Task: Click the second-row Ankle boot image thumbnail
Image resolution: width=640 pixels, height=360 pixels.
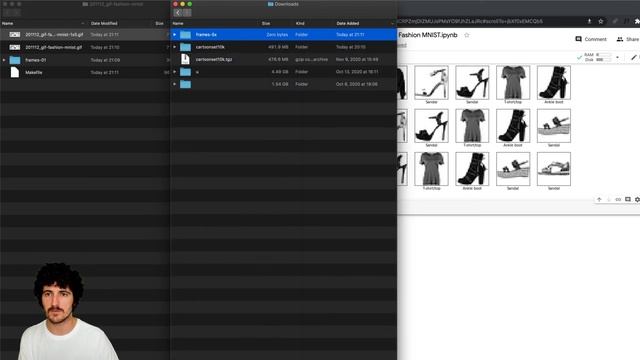Action: [513, 126]
